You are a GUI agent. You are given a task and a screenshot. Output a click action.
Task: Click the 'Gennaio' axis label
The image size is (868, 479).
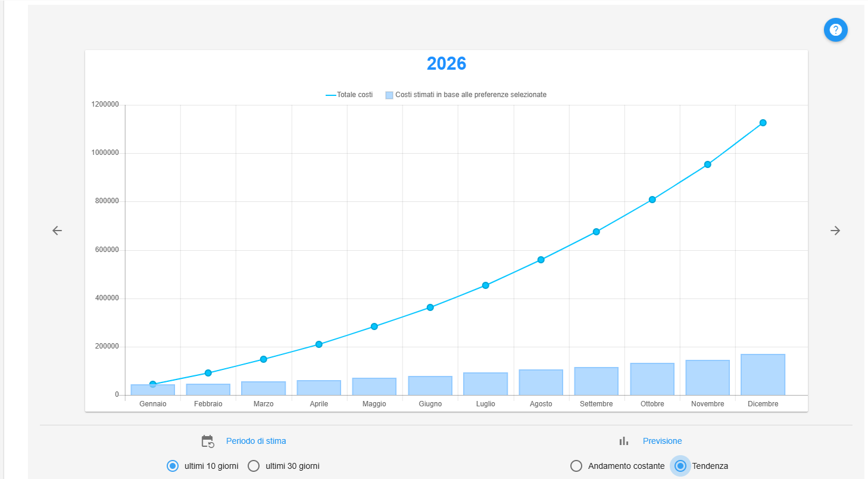click(152, 404)
